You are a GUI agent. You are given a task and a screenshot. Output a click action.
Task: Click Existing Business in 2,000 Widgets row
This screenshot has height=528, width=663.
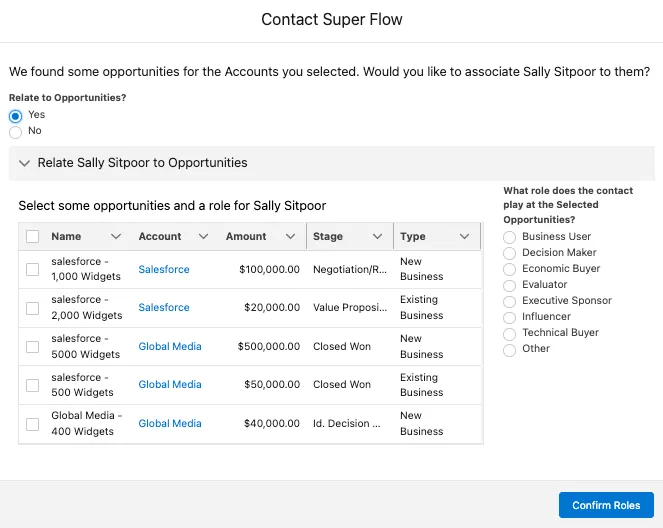422,307
